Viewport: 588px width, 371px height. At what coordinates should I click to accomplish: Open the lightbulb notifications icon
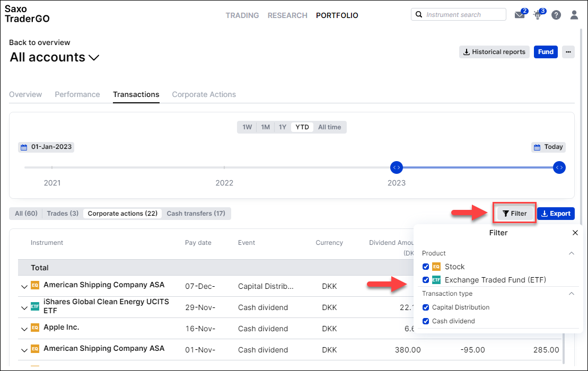[x=538, y=15]
